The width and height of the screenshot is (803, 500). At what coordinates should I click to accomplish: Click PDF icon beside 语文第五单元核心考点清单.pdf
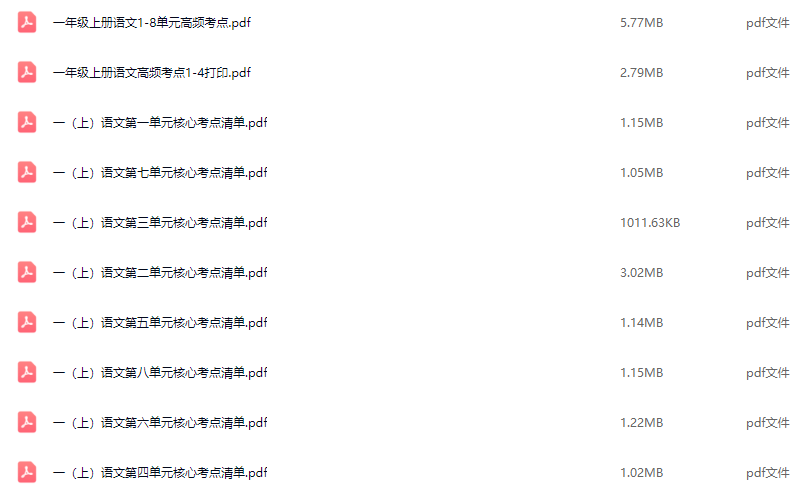tap(27, 322)
